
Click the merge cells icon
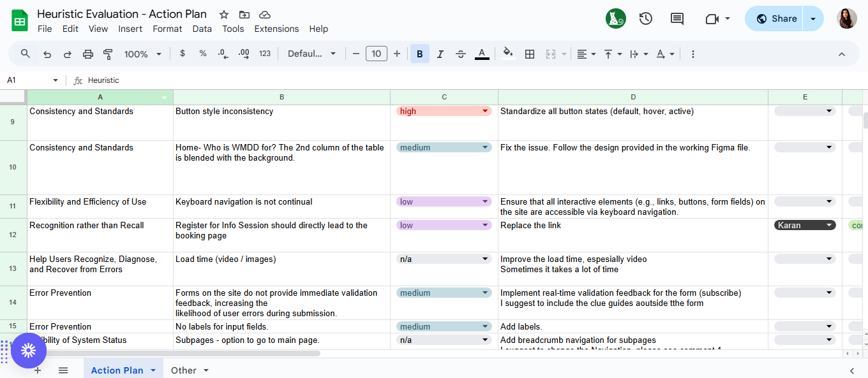point(551,54)
